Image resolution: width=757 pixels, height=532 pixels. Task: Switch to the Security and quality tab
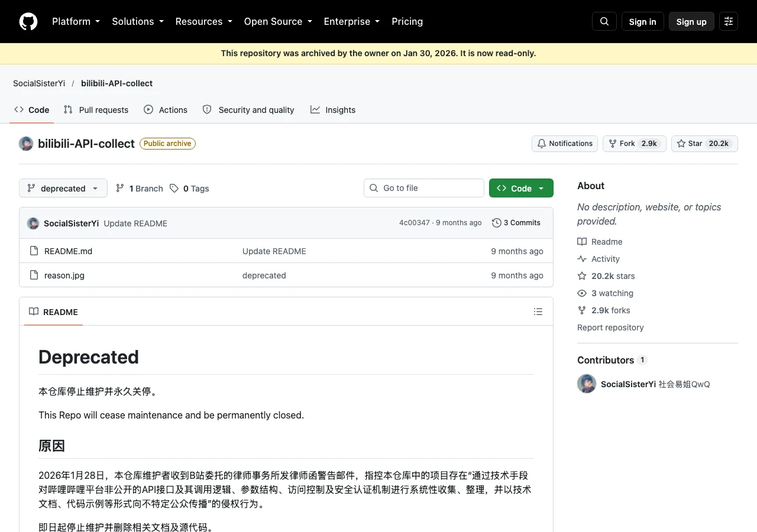coord(248,110)
